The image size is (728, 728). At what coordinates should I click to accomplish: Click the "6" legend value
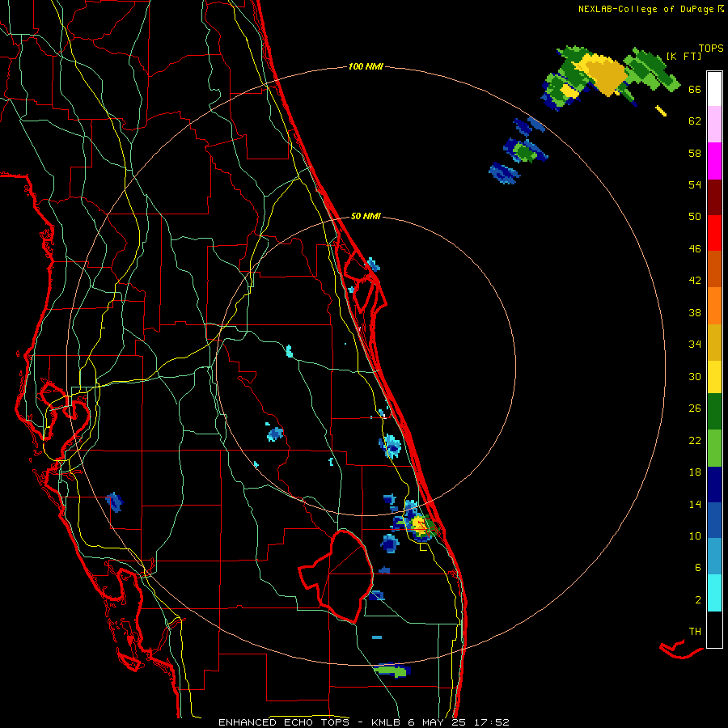[698, 568]
